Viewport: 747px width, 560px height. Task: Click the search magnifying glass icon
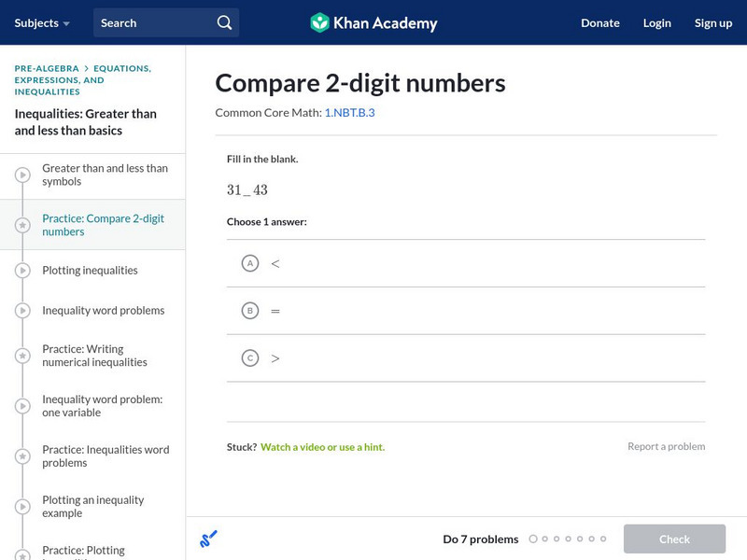pyautogui.click(x=224, y=22)
